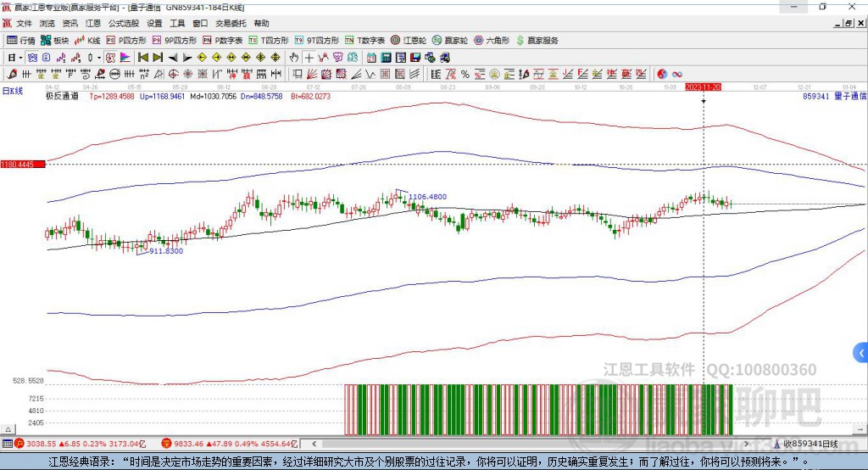Click the blue side-panel expand chevron
Image resolution: width=868 pixels, height=470 pixels.
[861, 353]
